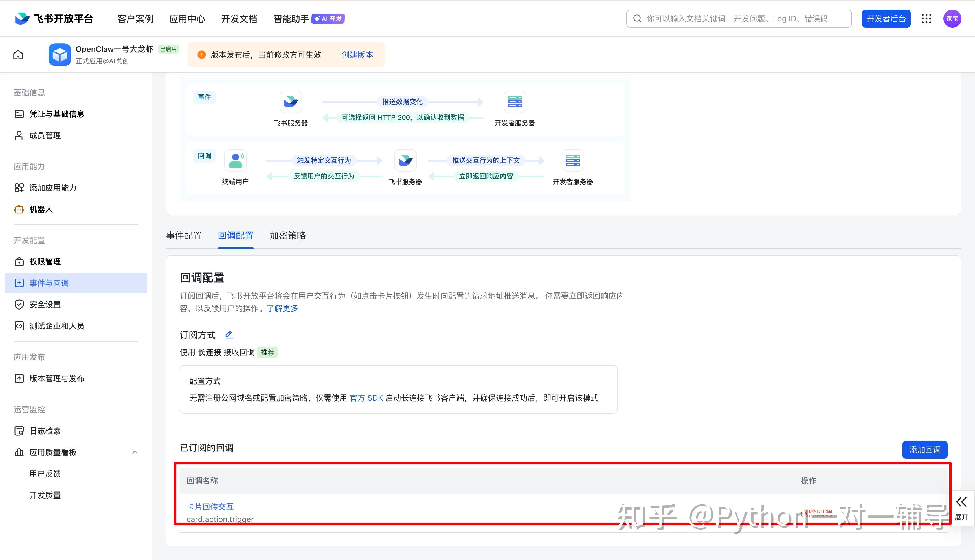Click the home icon in header
The width and height of the screenshot is (975, 560).
click(x=18, y=55)
